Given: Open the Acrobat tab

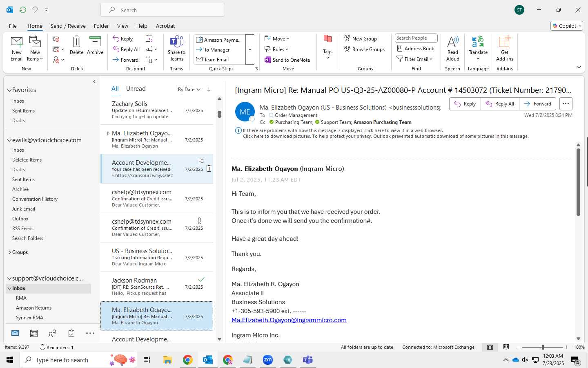Looking at the screenshot, I should tap(165, 26).
